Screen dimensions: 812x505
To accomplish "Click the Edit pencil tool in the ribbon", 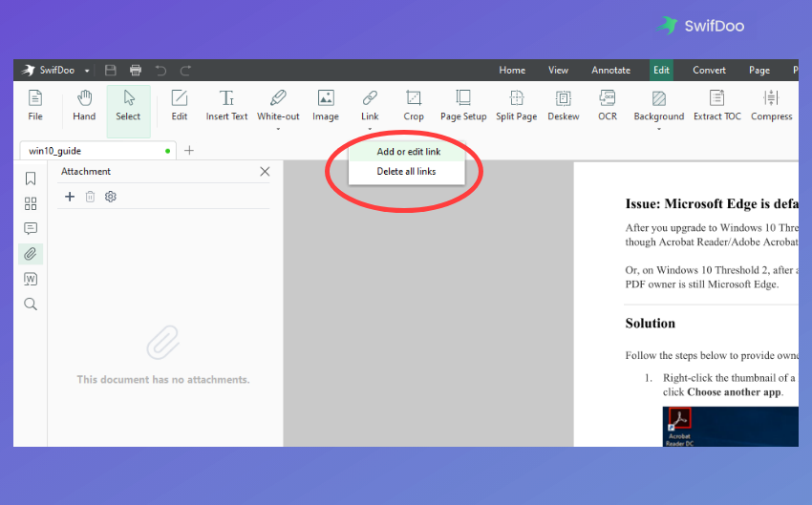I will coord(180,106).
